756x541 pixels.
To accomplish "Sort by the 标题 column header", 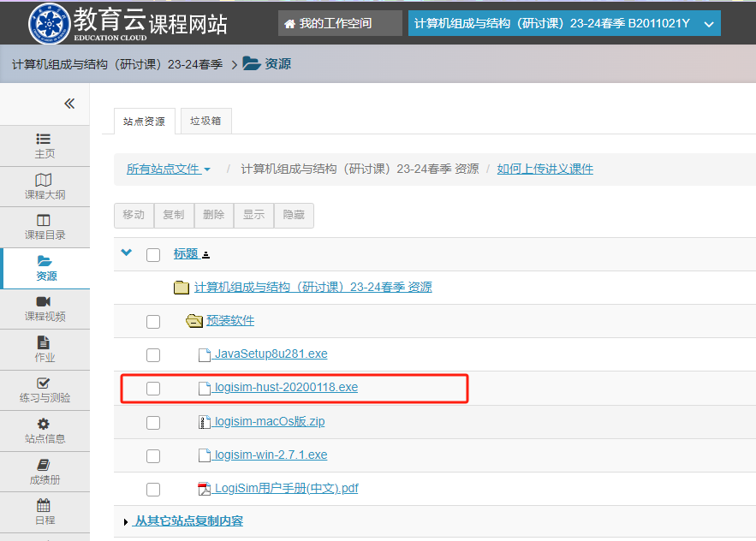I will 186,253.
